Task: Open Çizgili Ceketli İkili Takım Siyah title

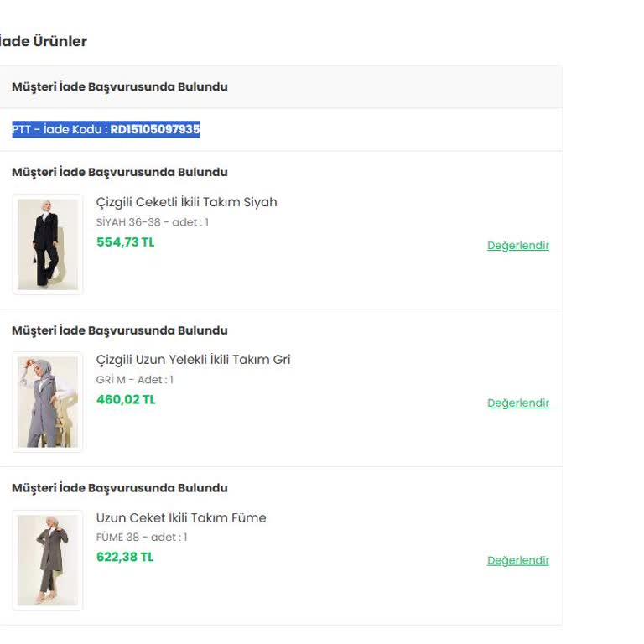Action: coord(186,202)
